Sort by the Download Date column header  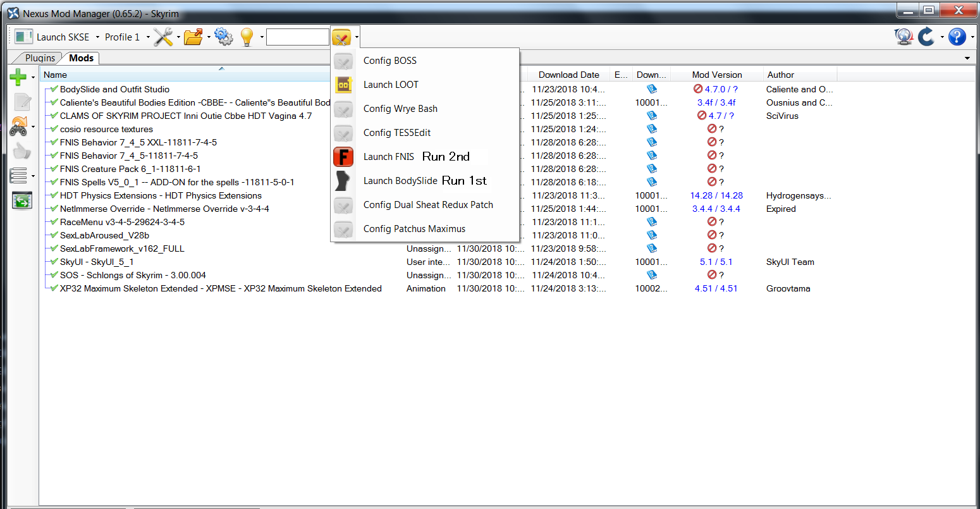568,75
